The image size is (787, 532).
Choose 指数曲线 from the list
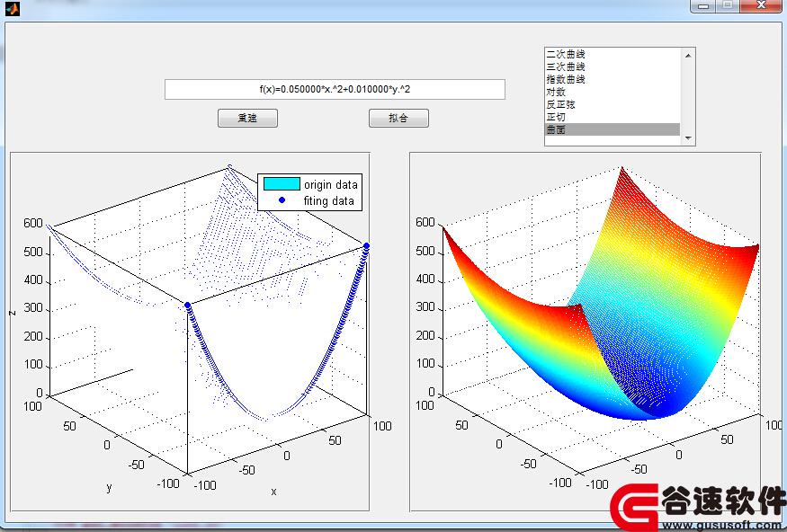613,79
